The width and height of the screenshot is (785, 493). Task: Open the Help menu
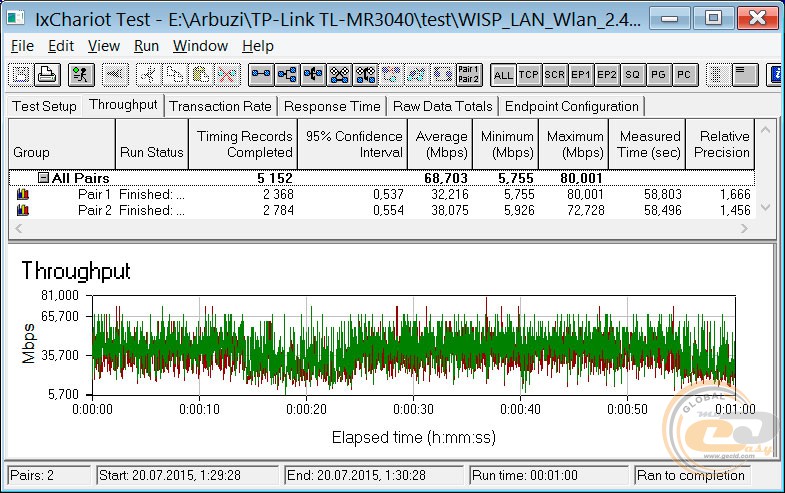click(258, 46)
